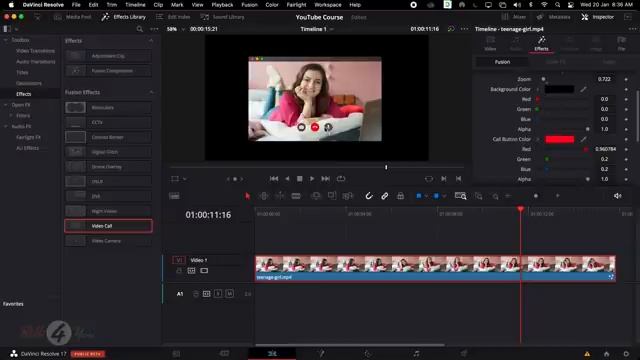Image resolution: width=640 pixels, height=360 pixels.
Task: Disable the Video 1 track
Action: 204,271
